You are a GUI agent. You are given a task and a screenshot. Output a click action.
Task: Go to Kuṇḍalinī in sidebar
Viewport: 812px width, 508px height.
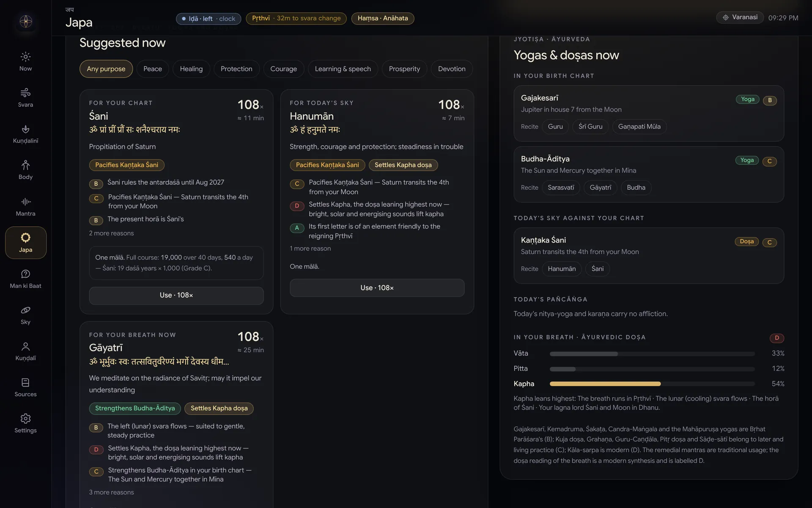[25, 134]
